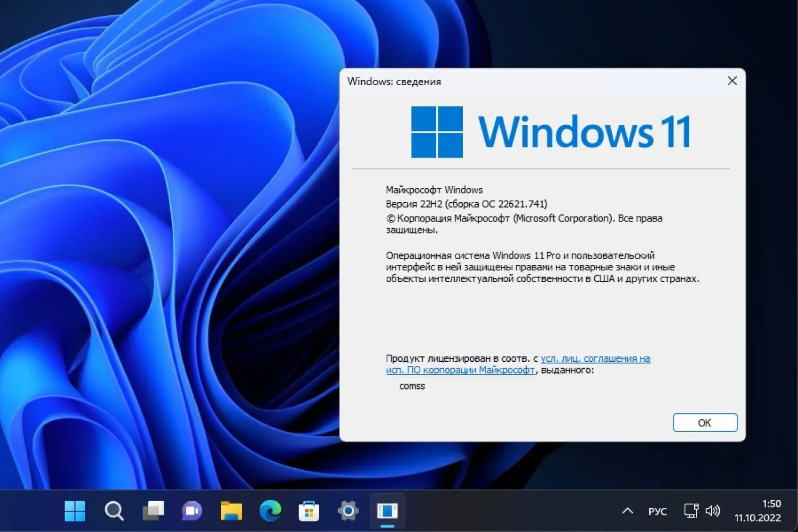Click the '© Корпорация Майкрософт' copyright line

(524, 224)
